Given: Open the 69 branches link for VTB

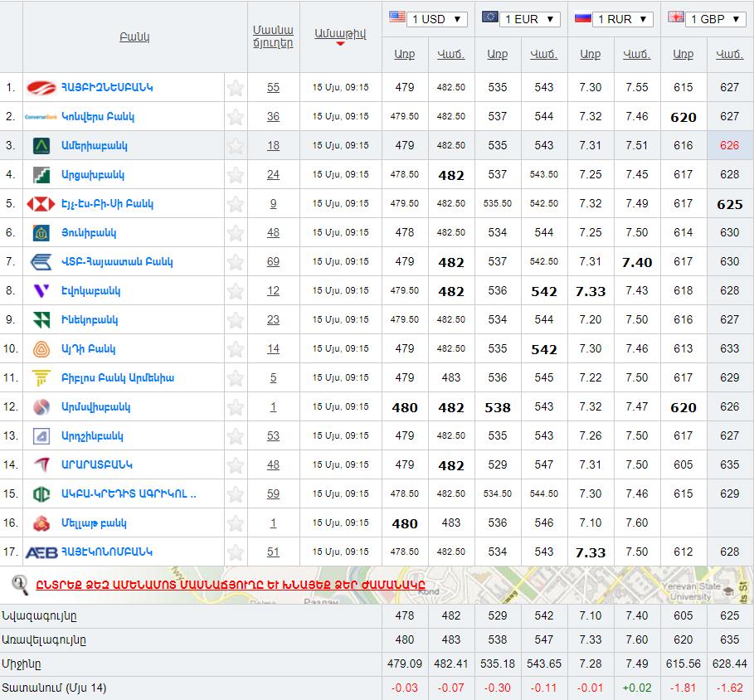Looking at the screenshot, I should point(273,262).
